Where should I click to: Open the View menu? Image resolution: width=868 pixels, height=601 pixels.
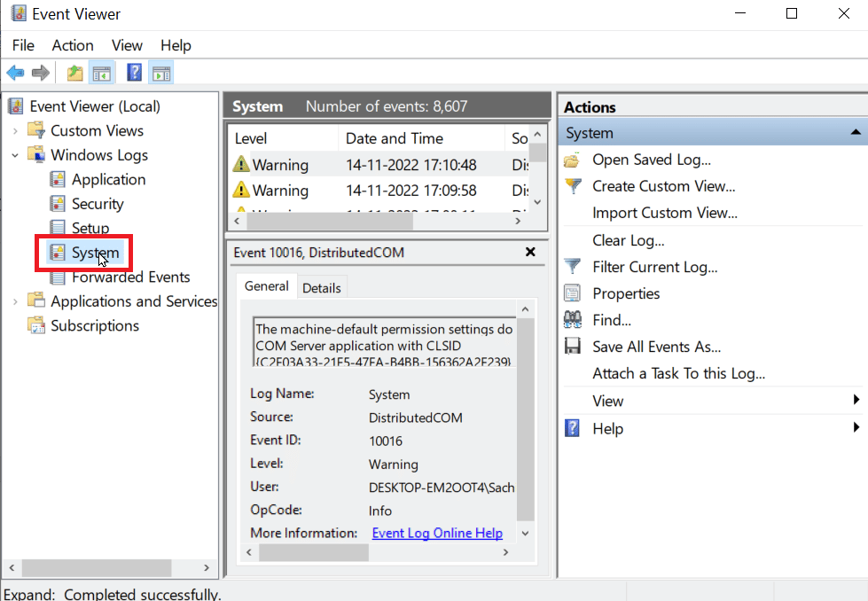click(x=127, y=45)
